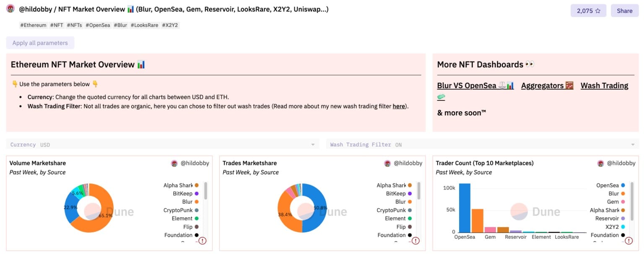Click @hildobby avatar on Trader Count chart
Screen dimensions: 644x254
(x=601, y=163)
